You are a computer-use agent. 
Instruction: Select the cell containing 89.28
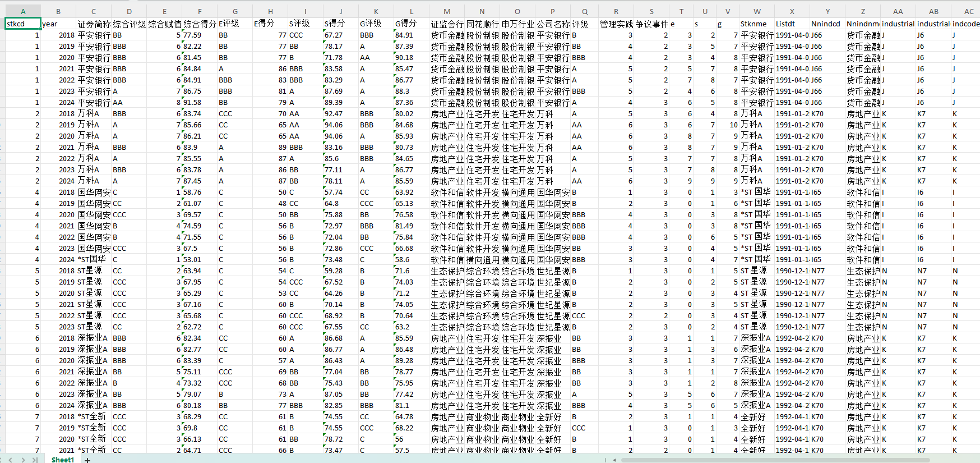[412, 360]
